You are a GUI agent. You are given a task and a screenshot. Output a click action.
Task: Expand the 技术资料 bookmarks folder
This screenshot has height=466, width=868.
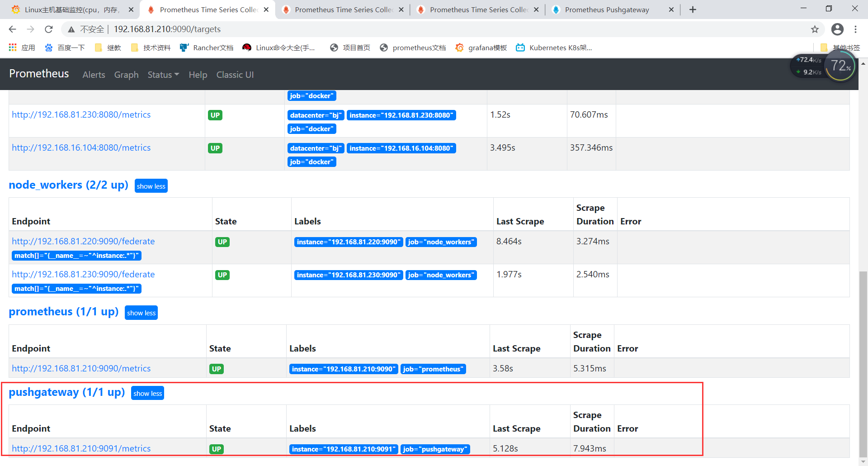tap(150, 47)
